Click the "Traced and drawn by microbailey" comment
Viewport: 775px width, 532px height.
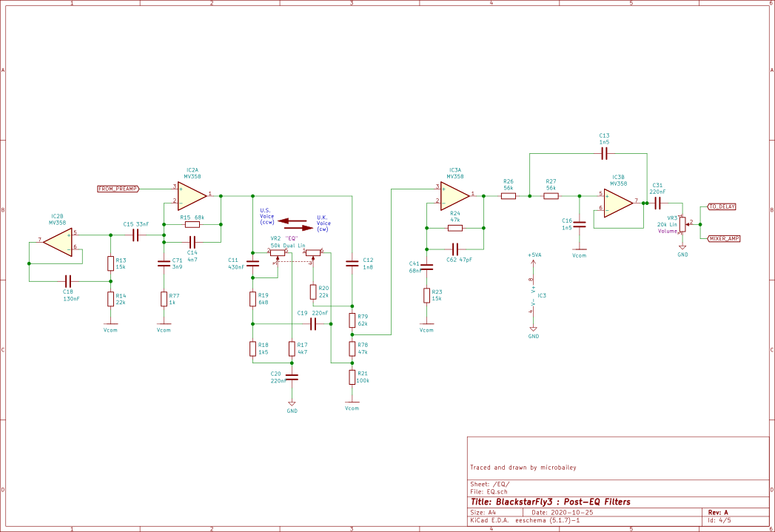click(x=523, y=468)
